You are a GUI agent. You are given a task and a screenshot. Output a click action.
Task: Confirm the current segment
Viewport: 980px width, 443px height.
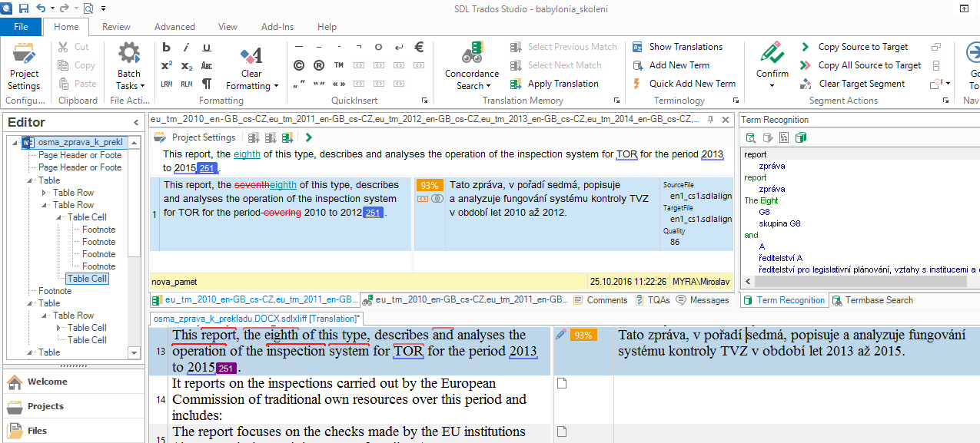(772, 58)
